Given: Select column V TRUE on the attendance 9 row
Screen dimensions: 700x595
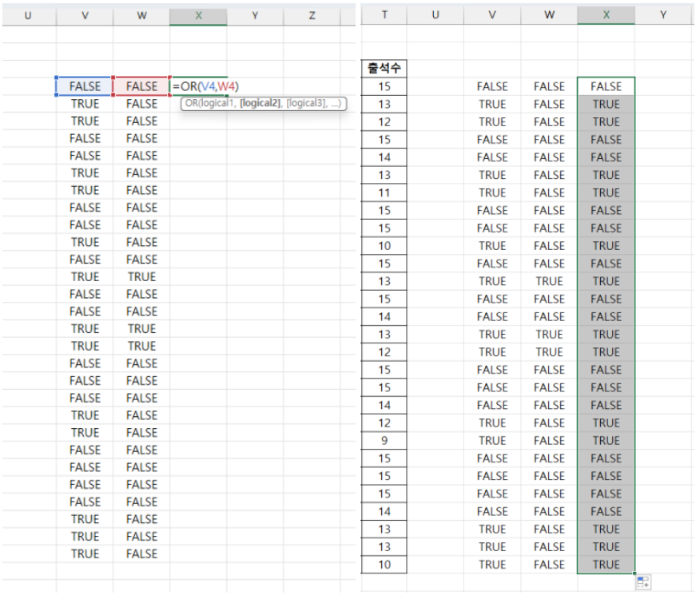Looking at the screenshot, I should pos(492,441).
